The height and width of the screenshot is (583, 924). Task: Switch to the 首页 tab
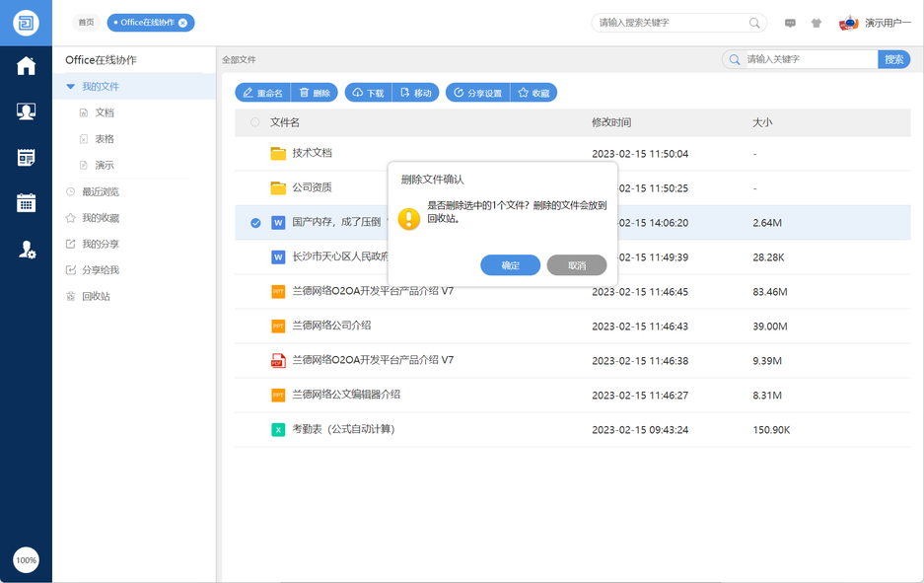87,23
